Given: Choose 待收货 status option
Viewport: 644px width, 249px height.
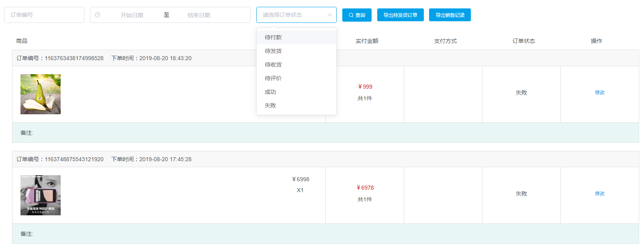Looking at the screenshot, I should click(273, 65).
